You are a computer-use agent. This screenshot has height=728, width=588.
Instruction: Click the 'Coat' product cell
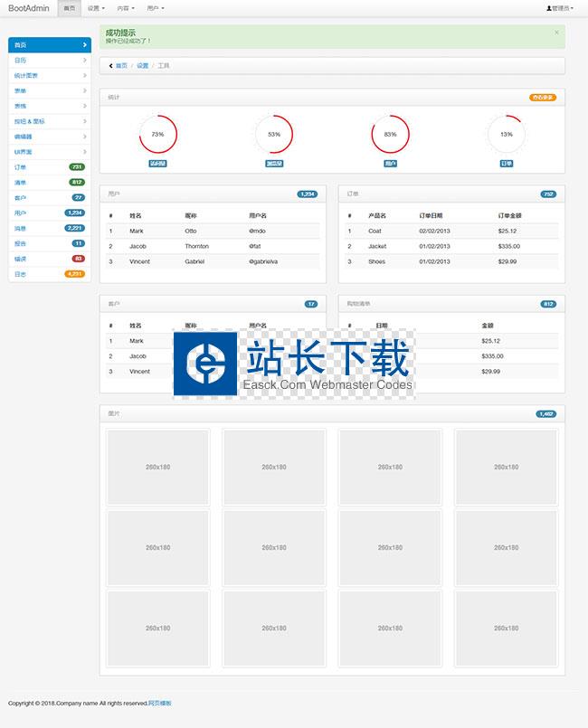(375, 232)
